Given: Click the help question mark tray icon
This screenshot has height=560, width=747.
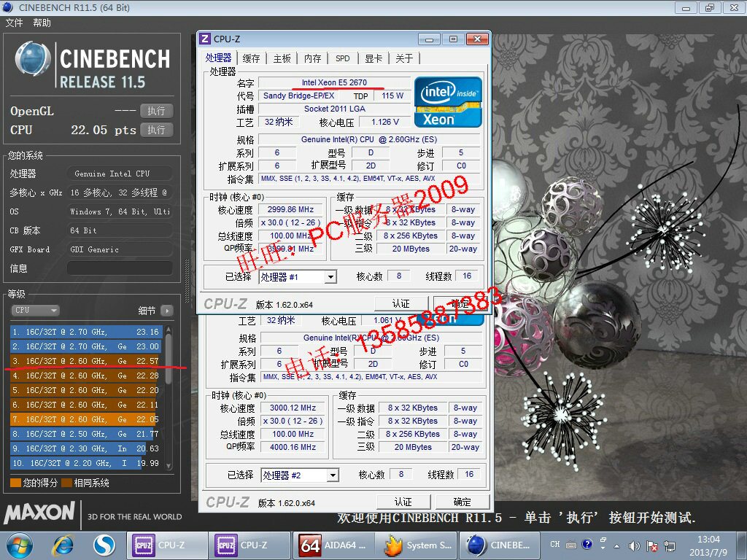Looking at the screenshot, I should pyautogui.click(x=587, y=544).
